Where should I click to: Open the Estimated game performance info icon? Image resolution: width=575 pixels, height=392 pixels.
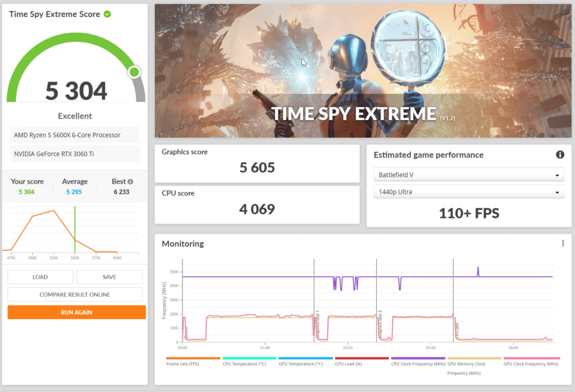(x=559, y=155)
